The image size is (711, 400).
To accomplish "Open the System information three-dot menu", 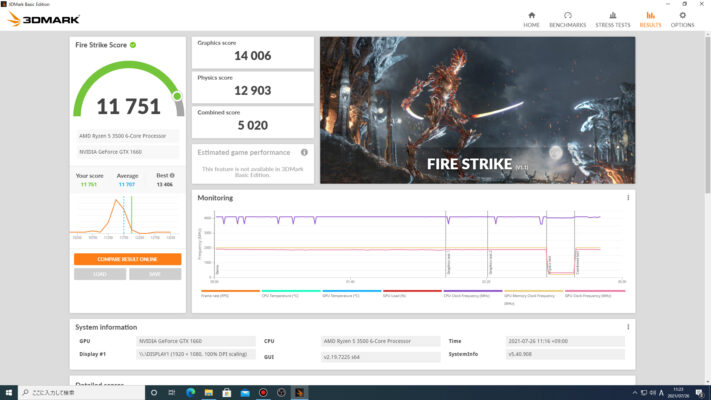I will (628, 327).
